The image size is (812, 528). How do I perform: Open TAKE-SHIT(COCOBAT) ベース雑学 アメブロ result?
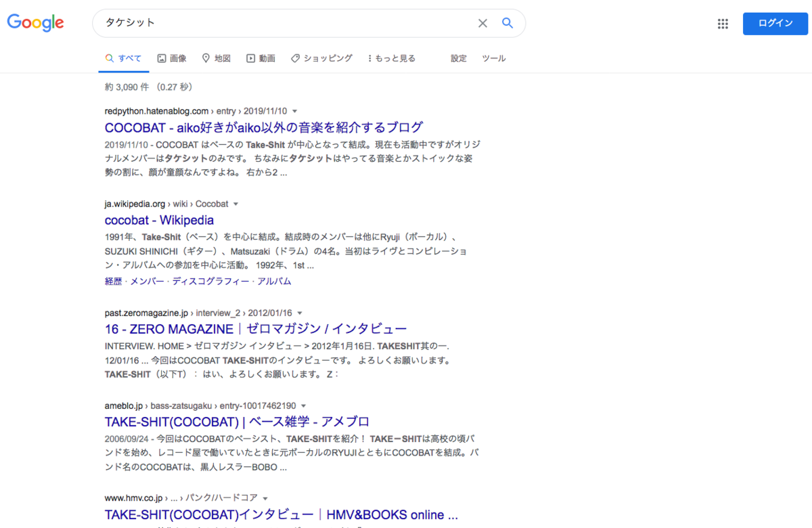tap(237, 422)
